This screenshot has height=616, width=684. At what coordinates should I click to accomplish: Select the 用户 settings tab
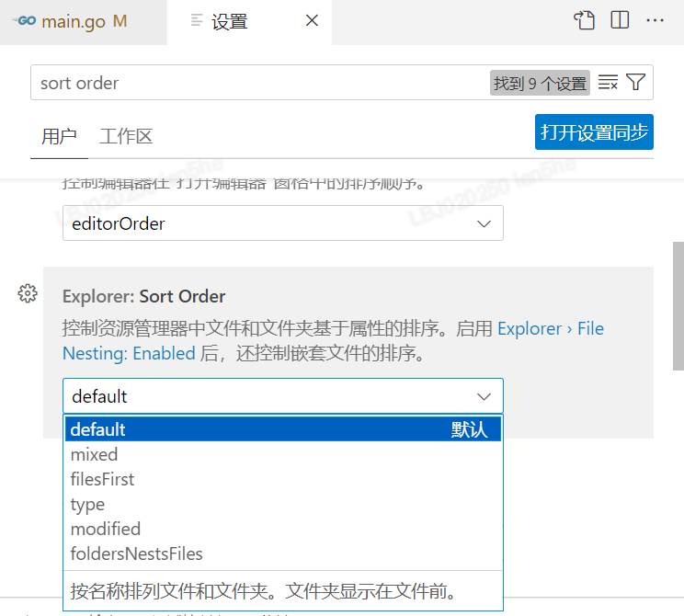coord(59,137)
